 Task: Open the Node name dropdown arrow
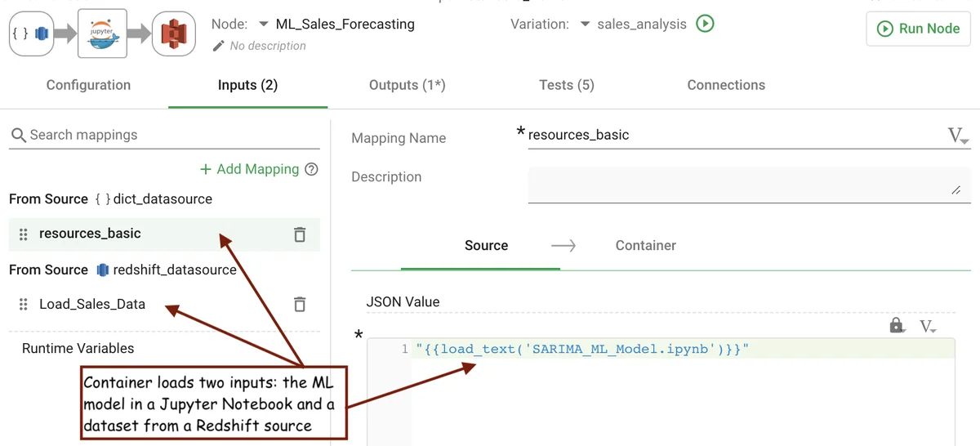[264, 25]
